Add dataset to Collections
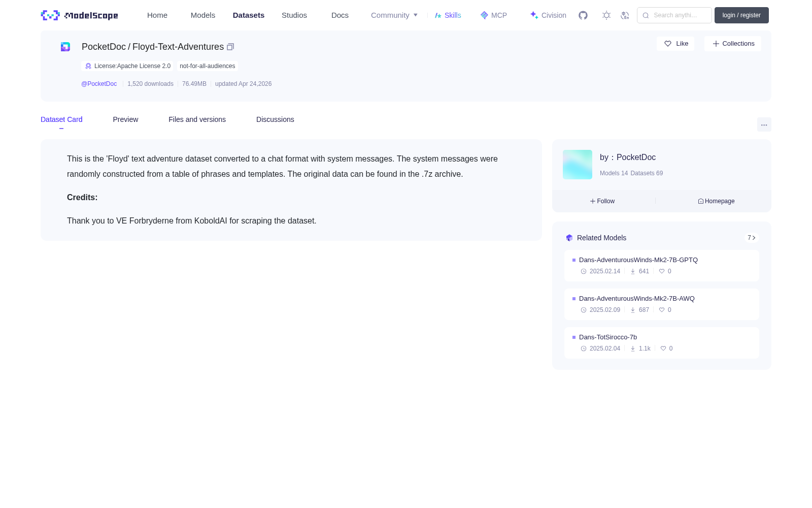Viewport: 812px width, 508px height. click(x=733, y=44)
